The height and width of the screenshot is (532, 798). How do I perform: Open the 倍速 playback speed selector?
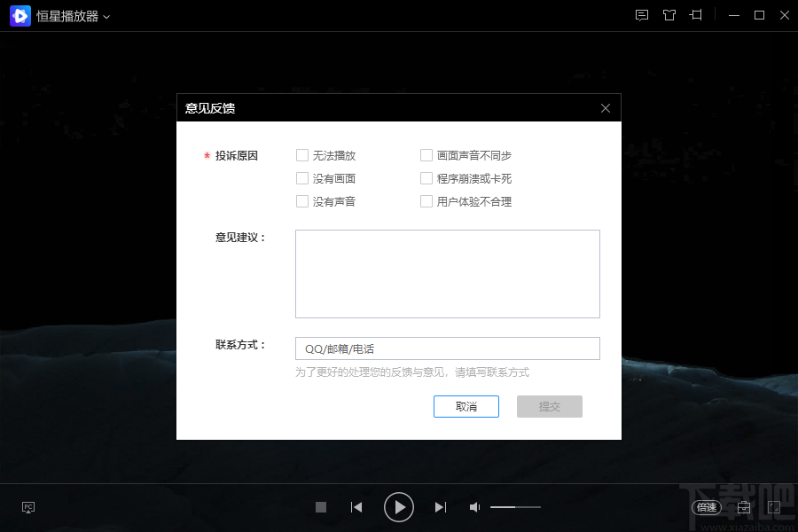707,507
